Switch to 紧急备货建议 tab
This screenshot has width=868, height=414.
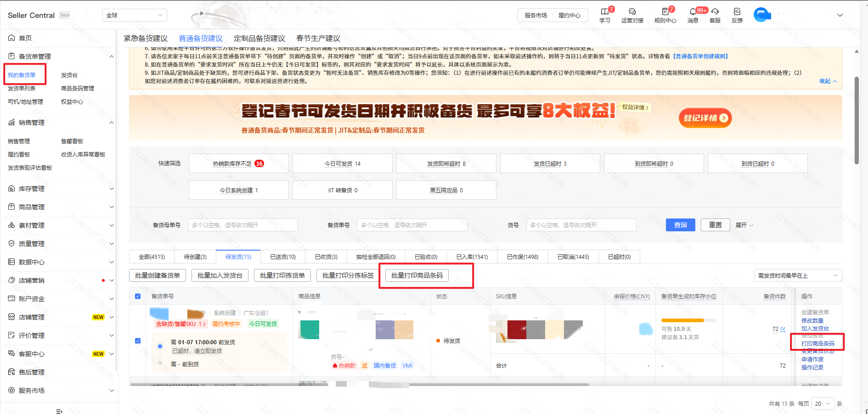click(146, 38)
